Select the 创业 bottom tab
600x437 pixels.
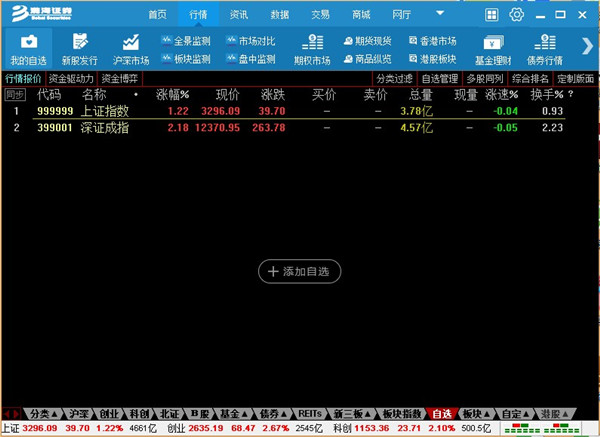pyautogui.click(x=109, y=414)
